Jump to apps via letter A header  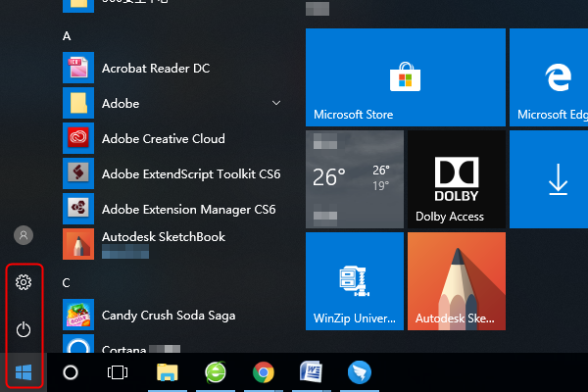point(68,35)
